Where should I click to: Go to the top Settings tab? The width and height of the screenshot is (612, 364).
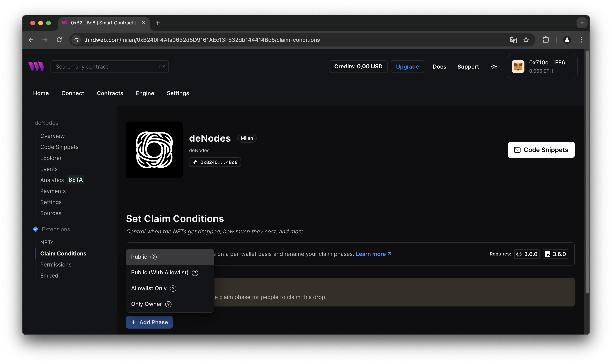tap(178, 93)
